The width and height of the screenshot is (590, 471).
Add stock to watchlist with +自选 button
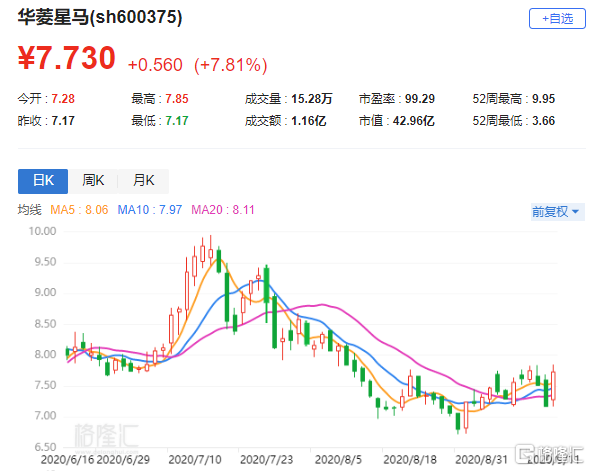coord(557,18)
